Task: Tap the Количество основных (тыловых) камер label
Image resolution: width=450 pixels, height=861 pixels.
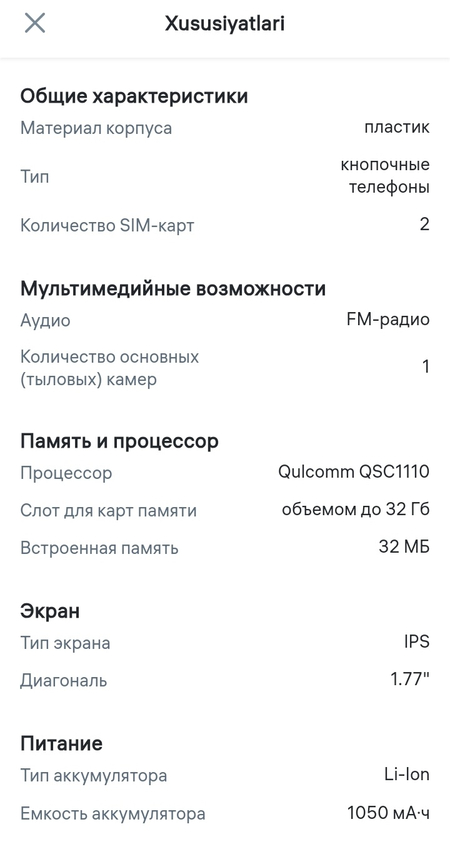Action: (x=109, y=368)
